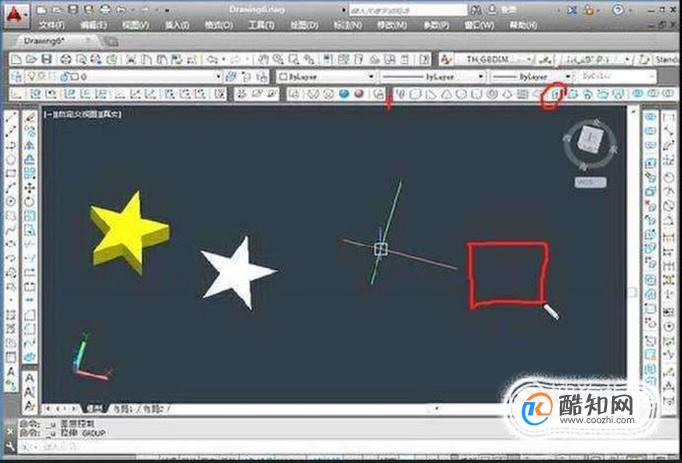Screen dimensions: 682x463
Task: Switch to Conceptual visual style sphere
Action: pyautogui.click(x=359, y=94)
